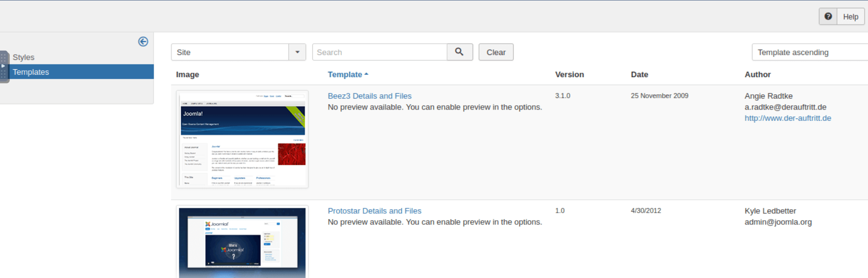Viewport: 868px width, 278px height.
Task: Click the Template column sort arrow
Action: (x=366, y=74)
